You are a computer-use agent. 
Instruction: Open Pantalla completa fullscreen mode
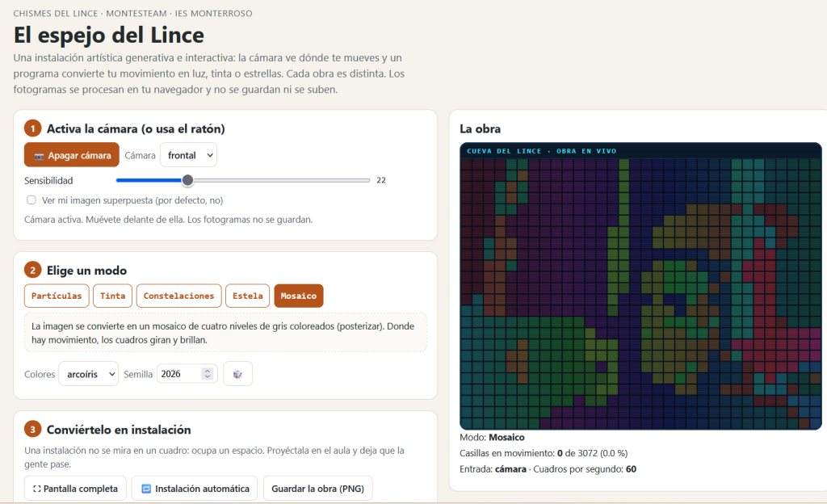pos(75,489)
